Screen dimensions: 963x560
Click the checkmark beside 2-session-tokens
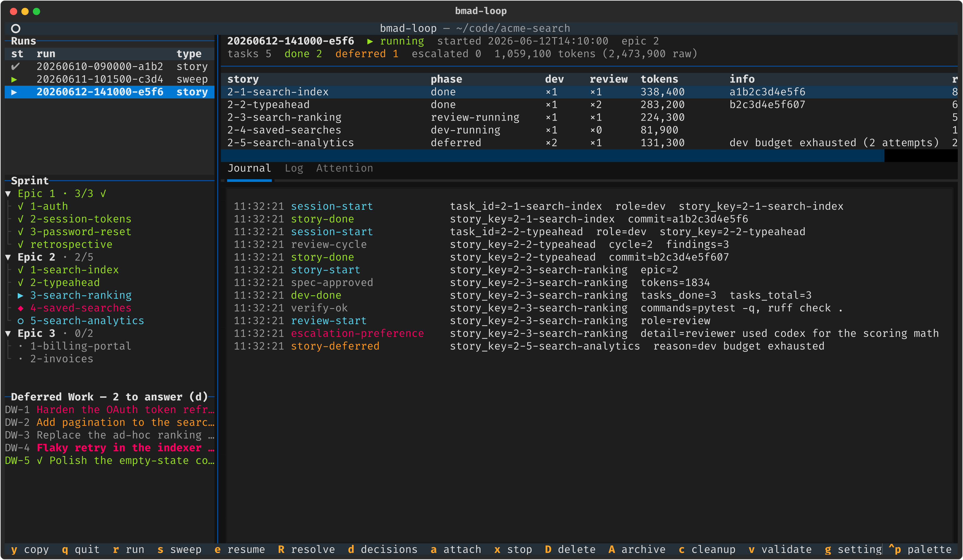(x=21, y=219)
